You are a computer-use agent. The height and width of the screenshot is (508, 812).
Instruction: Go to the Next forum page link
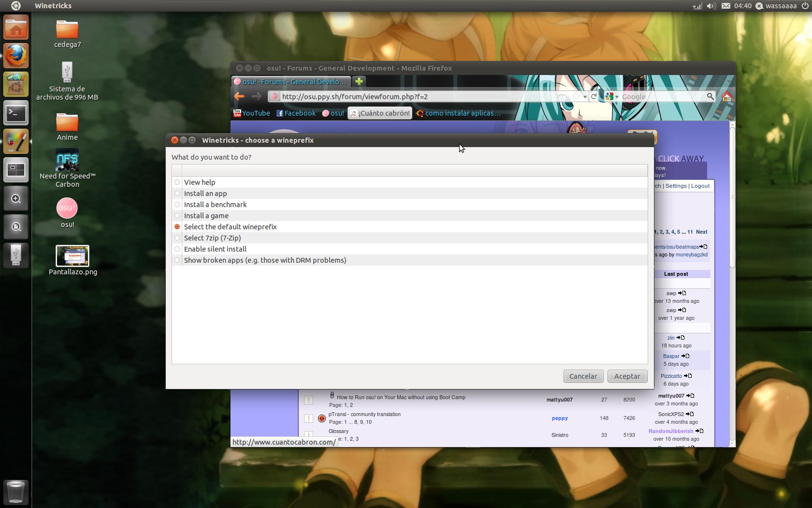tap(701, 232)
